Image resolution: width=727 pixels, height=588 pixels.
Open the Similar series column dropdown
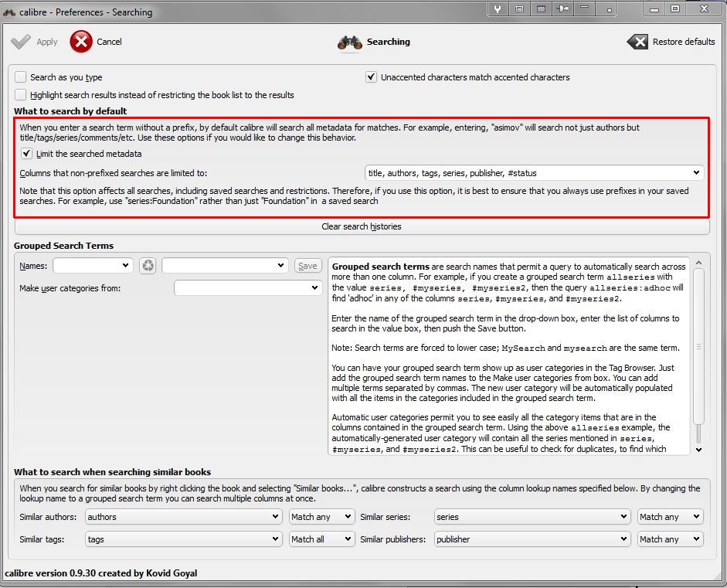[532, 517]
